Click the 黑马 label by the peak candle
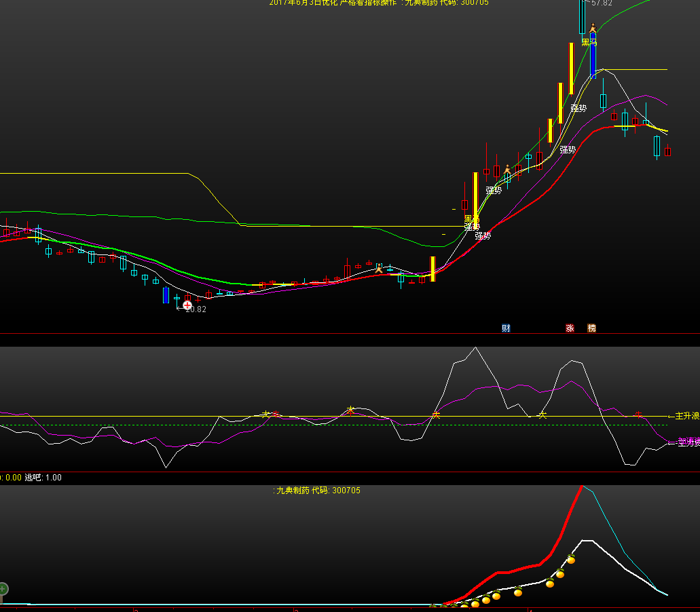The image size is (700, 612). 589,42
